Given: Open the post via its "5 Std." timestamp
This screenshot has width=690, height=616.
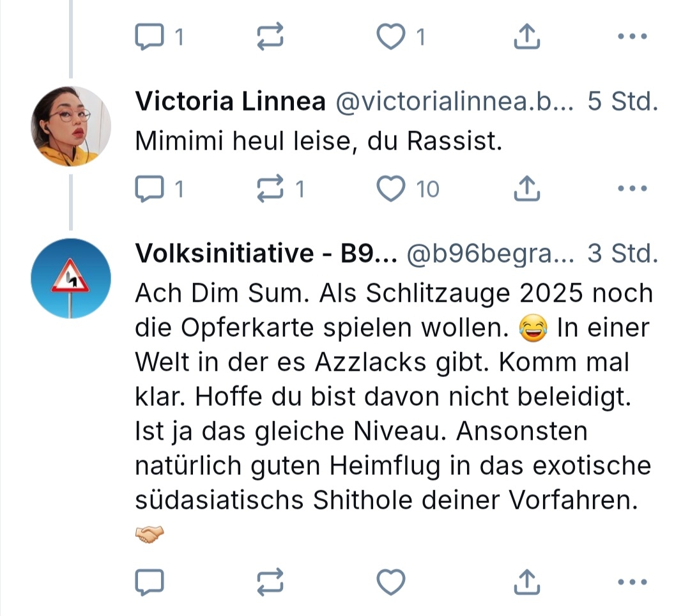Looking at the screenshot, I should tap(623, 102).
